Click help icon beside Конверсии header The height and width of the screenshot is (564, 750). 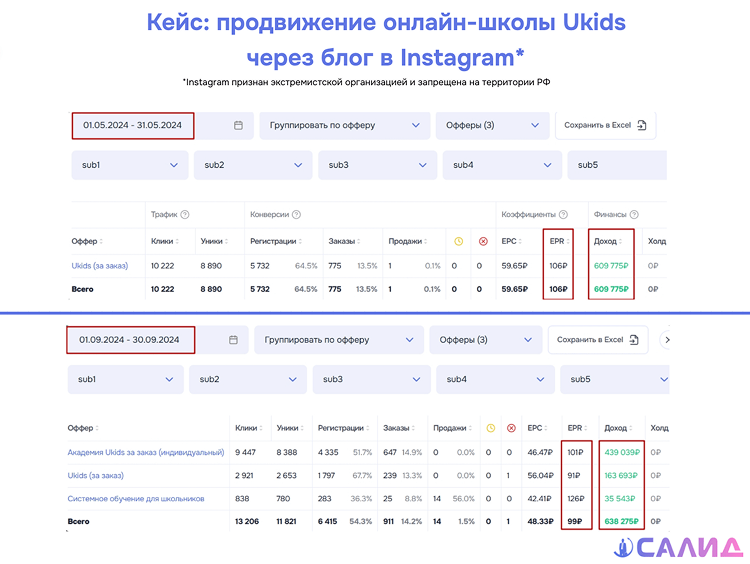tap(297, 214)
